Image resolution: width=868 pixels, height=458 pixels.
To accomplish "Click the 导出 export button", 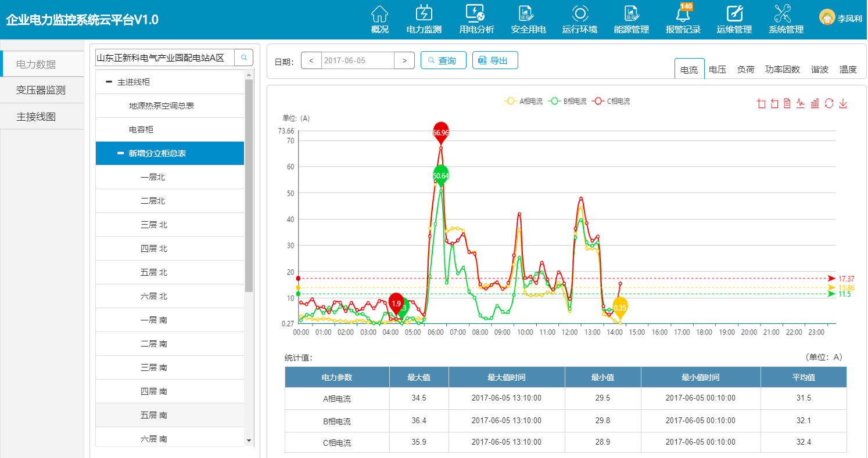I will pyautogui.click(x=495, y=60).
